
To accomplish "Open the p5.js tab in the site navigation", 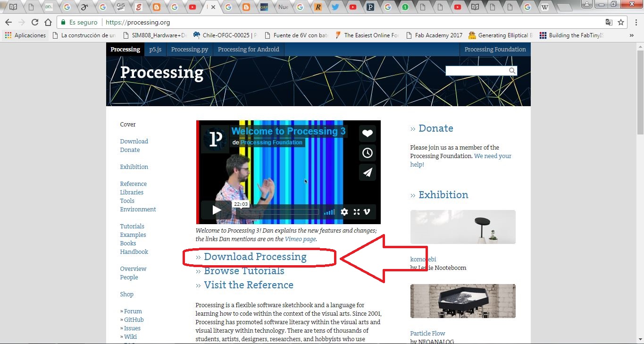I will pos(155,49).
